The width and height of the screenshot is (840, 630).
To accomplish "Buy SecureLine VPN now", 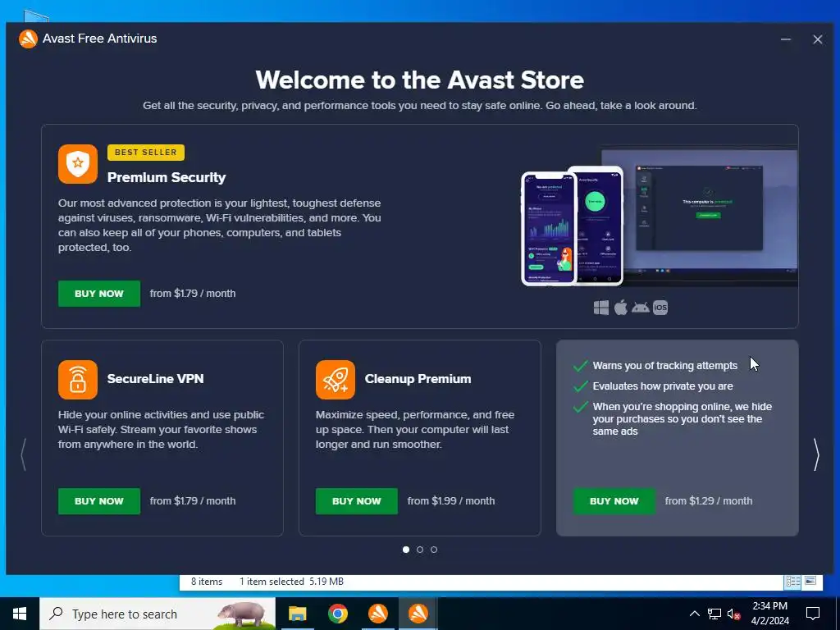I will [x=99, y=501].
